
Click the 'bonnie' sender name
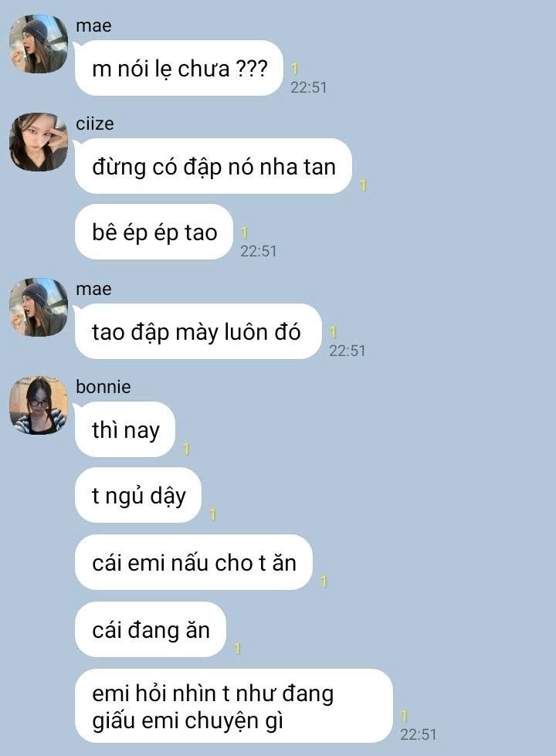click(103, 387)
